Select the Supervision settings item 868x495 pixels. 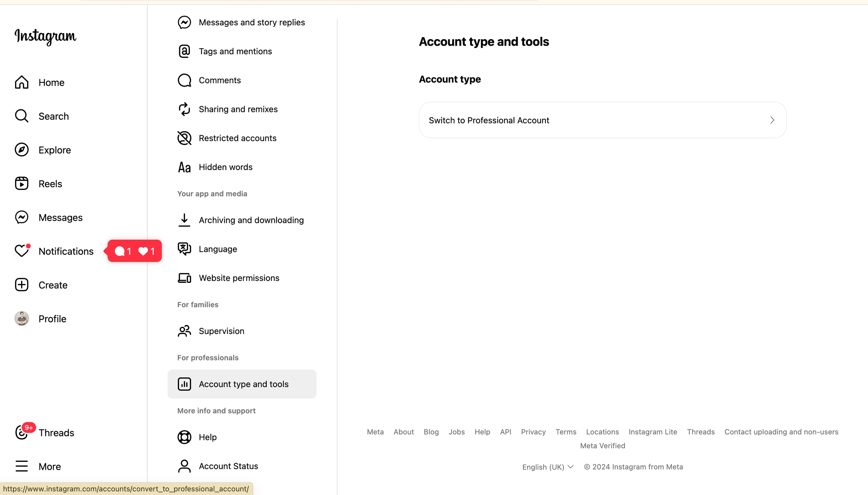(x=221, y=331)
